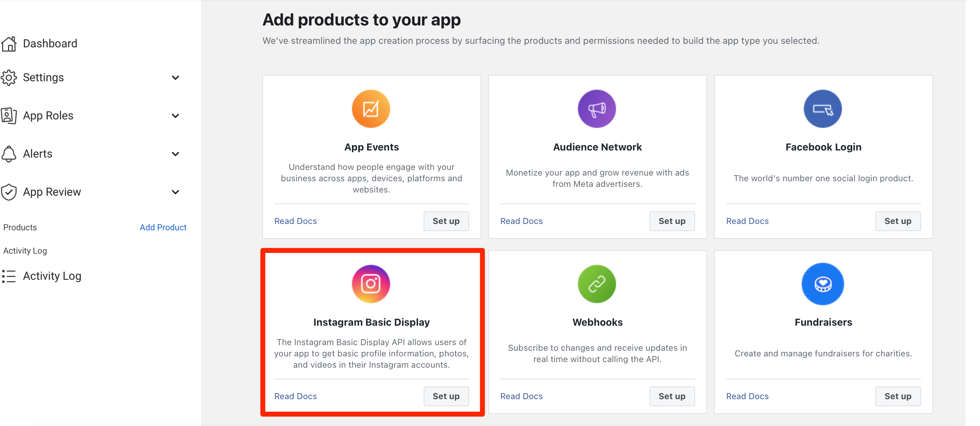The image size is (980, 426).
Task: Click the Dashboard house icon
Action: pyautogui.click(x=9, y=44)
